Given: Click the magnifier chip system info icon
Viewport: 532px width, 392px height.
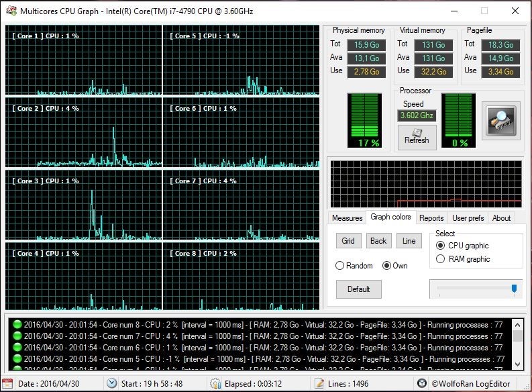Looking at the screenshot, I should pyautogui.click(x=500, y=121).
